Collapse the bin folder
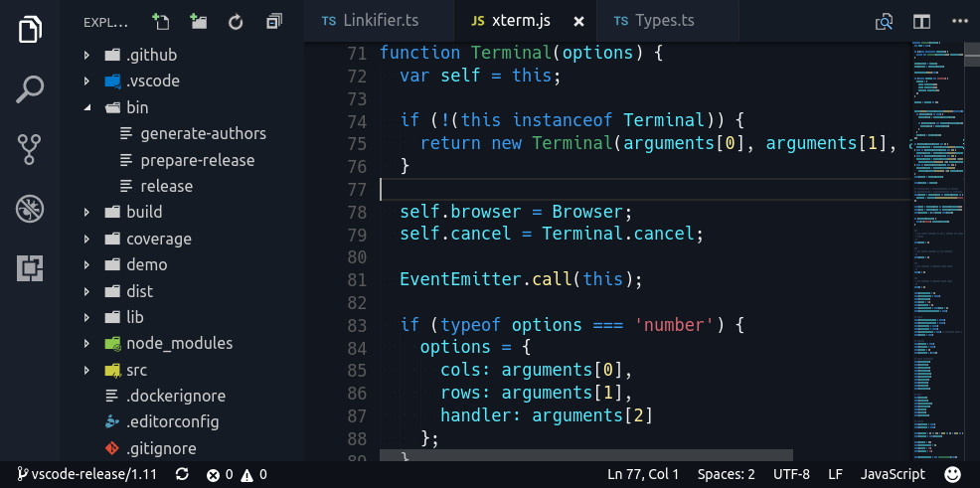980x488 pixels. coord(87,107)
